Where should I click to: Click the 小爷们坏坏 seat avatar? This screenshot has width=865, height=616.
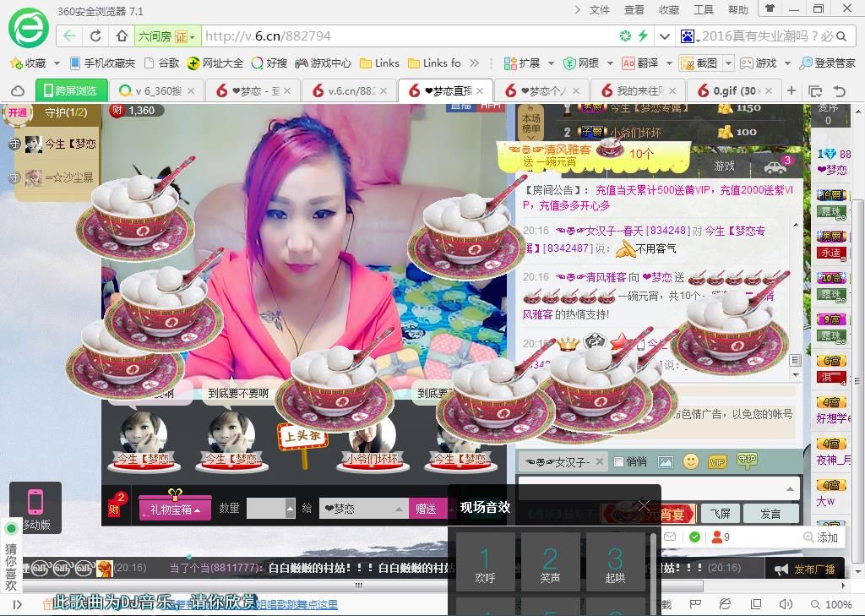[x=372, y=444]
